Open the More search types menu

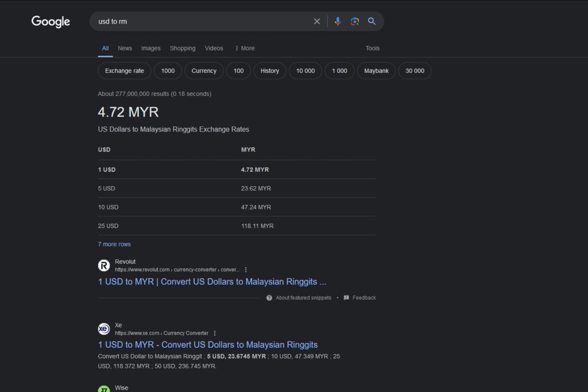(245, 48)
